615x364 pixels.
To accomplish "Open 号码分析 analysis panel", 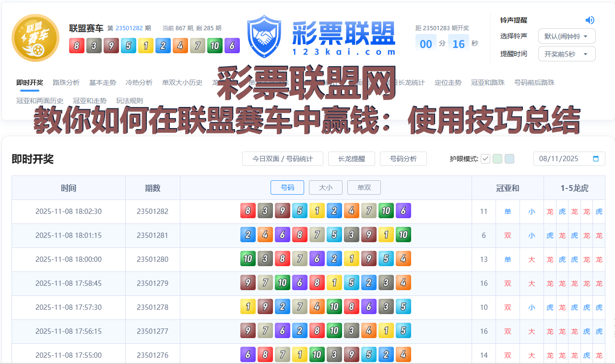I will (x=403, y=158).
